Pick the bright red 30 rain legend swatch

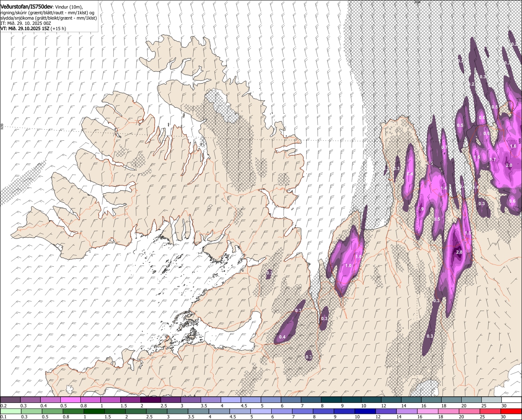(x=511, y=411)
